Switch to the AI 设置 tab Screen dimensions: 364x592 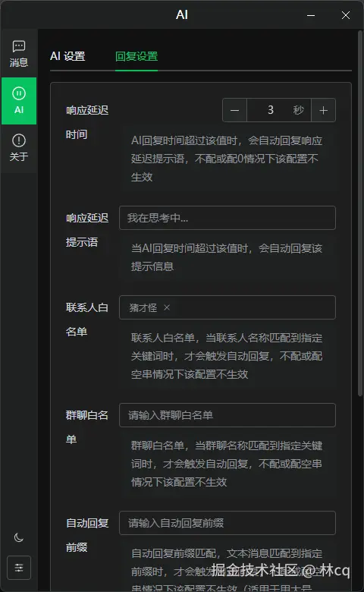click(x=67, y=56)
